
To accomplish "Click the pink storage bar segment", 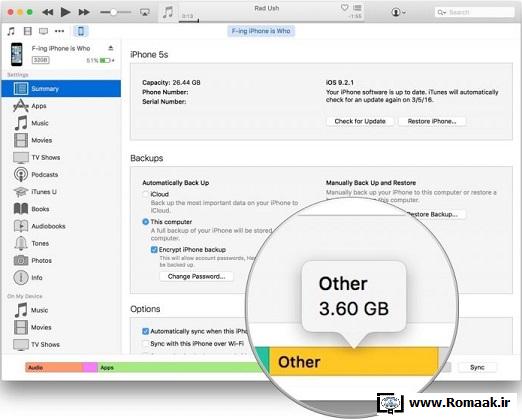I will click(90, 367).
